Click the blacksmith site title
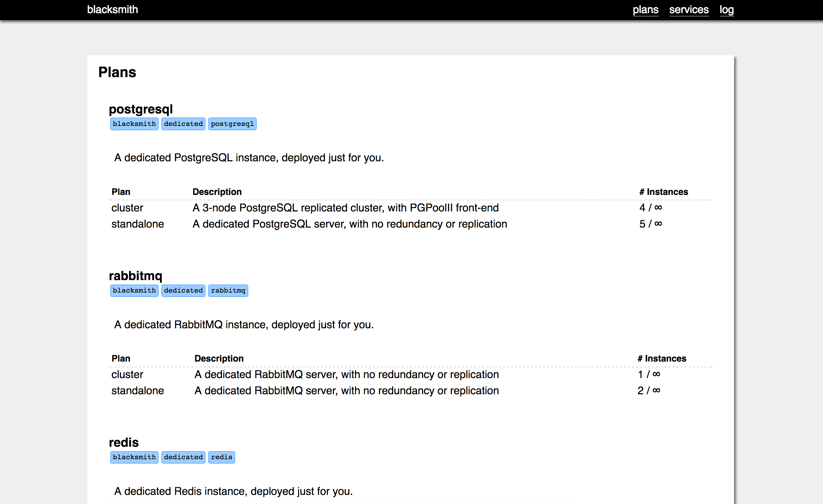The image size is (823, 504). point(113,10)
